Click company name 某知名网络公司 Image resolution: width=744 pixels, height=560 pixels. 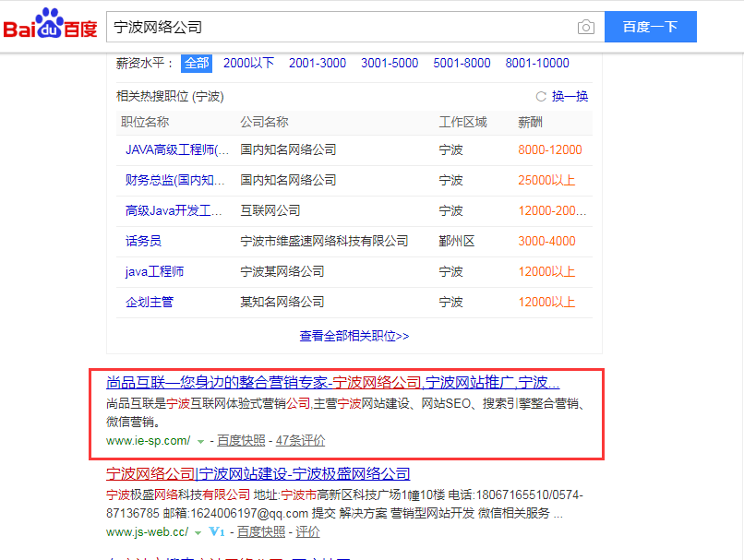coord(282,302)
